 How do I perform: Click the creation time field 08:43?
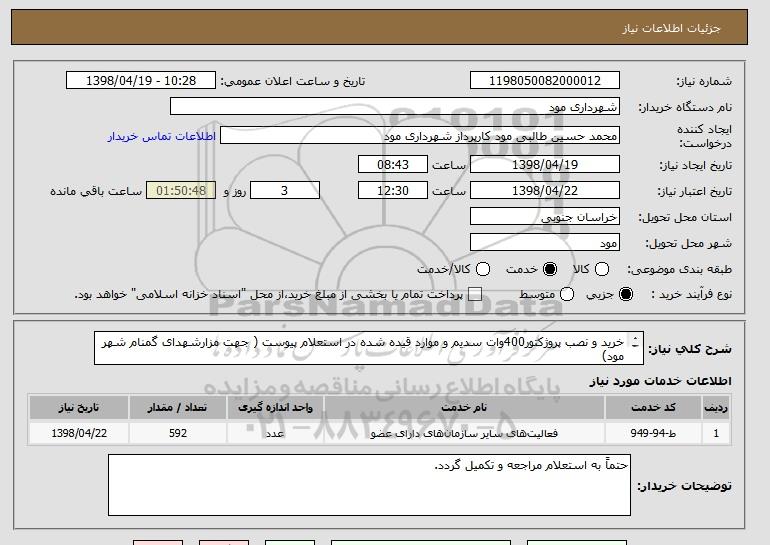[393, 164]
